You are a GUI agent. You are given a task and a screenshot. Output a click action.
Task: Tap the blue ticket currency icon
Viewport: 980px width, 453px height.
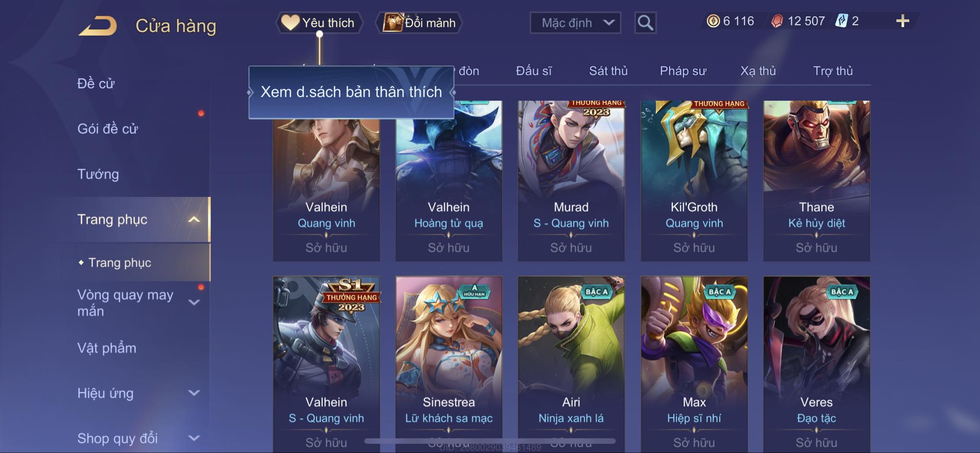tap(841, 21)
